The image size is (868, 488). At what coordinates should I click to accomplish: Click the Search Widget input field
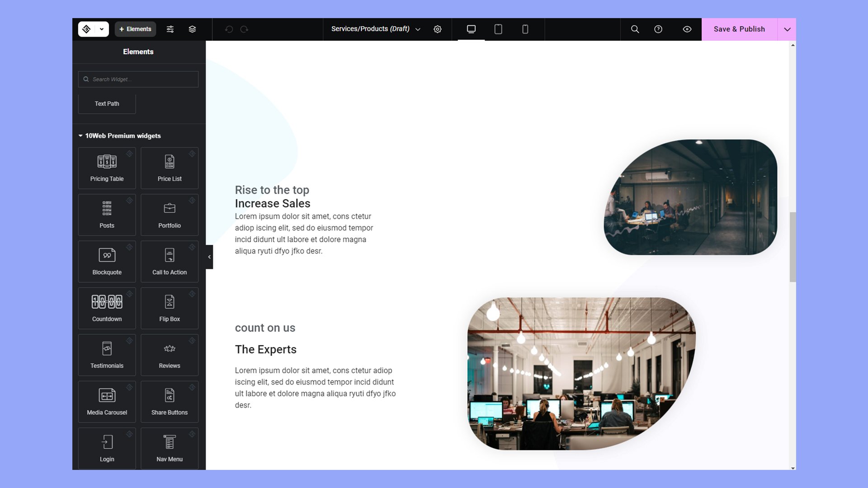[138, 79]
